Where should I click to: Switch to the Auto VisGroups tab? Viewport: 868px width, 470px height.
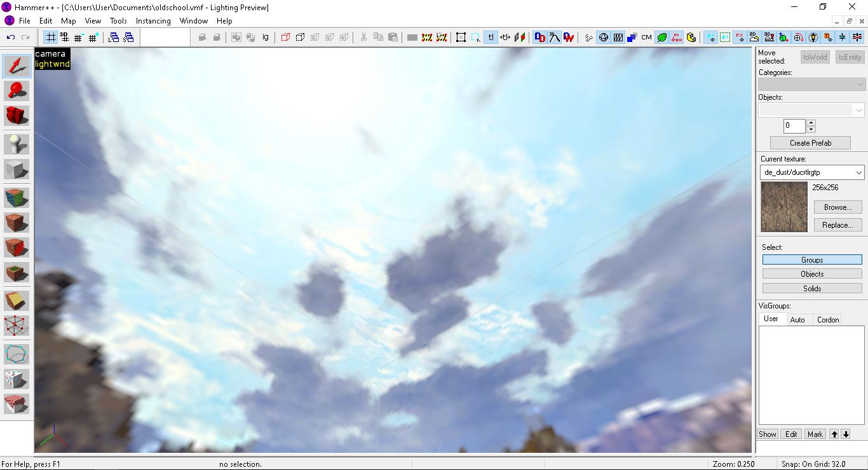coord(799,319)
